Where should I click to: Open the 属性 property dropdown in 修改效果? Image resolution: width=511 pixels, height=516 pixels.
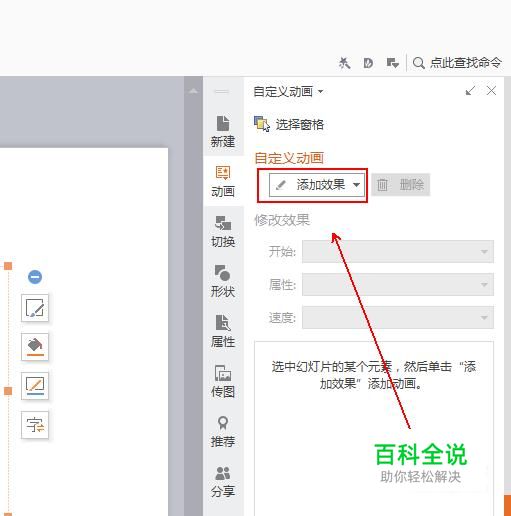pyautogui.click(x=398, y=284)
